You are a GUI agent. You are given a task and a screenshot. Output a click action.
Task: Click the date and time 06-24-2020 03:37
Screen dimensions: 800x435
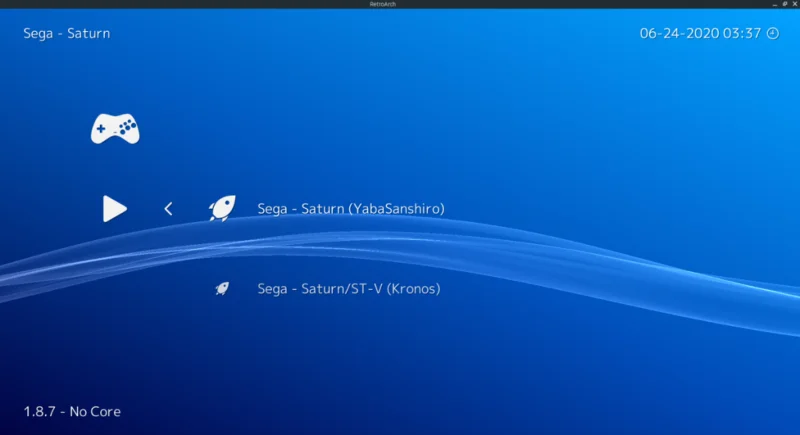coord(700,33)
